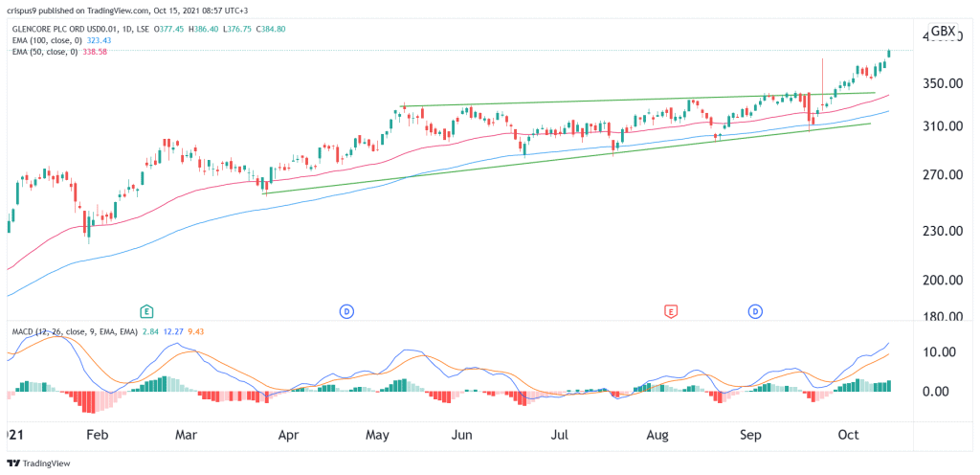Click the Jul label on the time axis

coord(561,435)
